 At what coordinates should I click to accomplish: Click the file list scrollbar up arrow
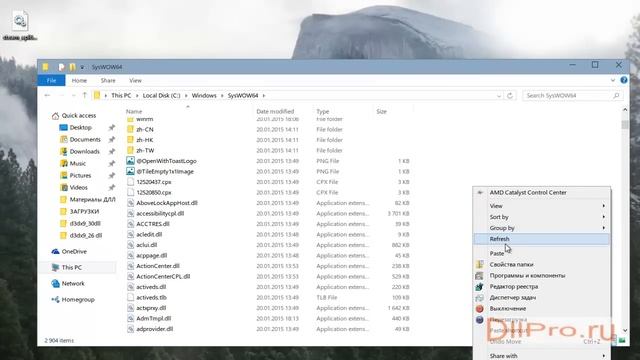pos(625,109)
